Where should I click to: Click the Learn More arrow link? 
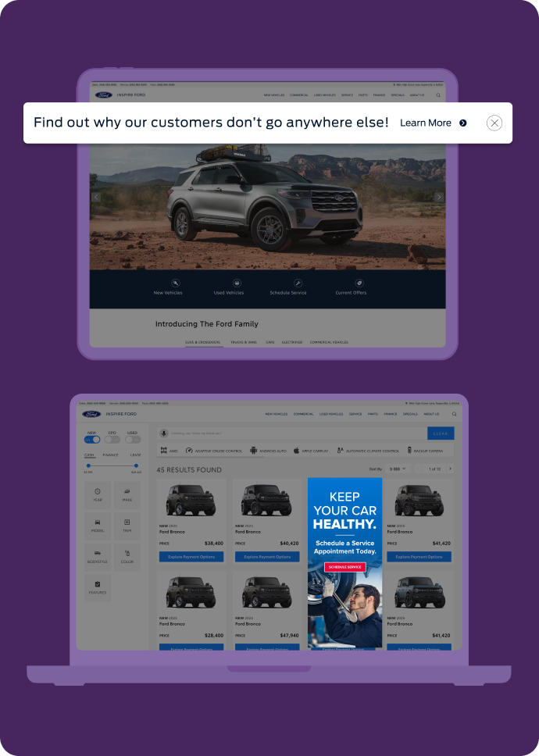point(434,123)
